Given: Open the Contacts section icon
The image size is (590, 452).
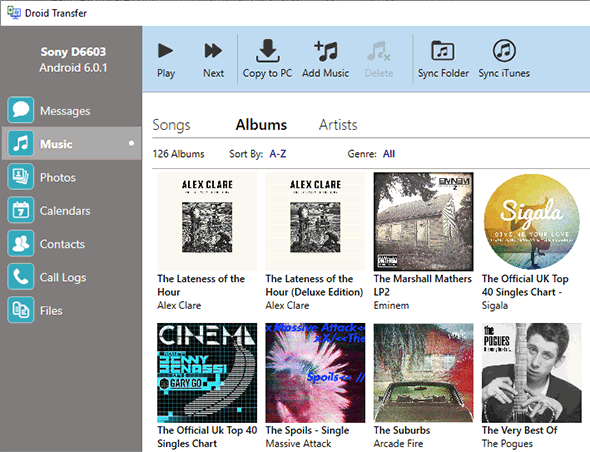Looking at the screenshot, I should (21, 243).
